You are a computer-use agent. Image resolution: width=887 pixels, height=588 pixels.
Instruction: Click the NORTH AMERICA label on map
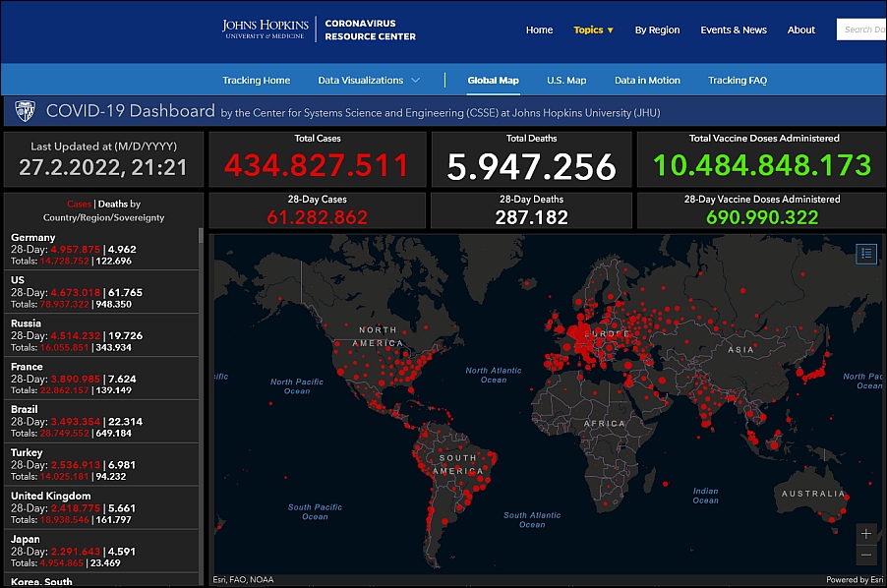coord(378,336)
